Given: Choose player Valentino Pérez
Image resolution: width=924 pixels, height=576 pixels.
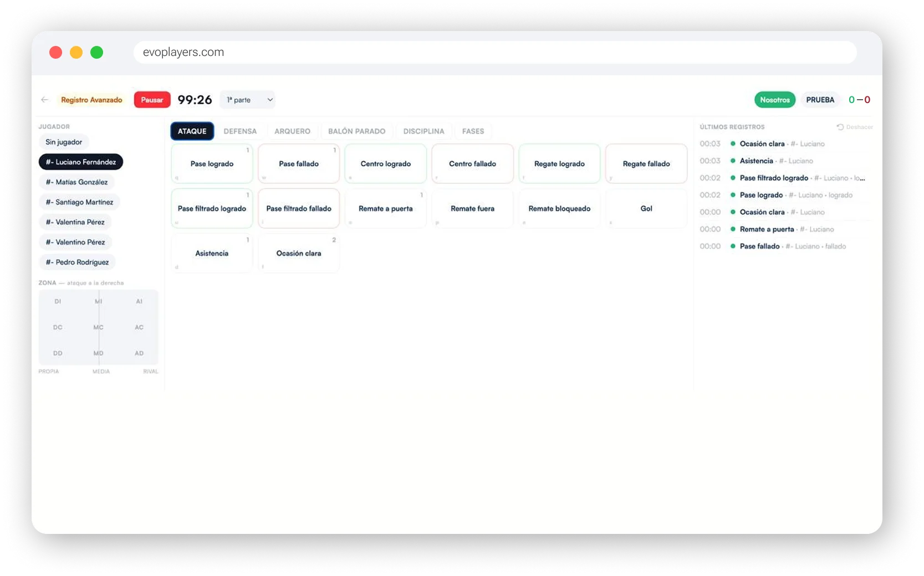Looking at the screenshot, I should click(75, 242).
